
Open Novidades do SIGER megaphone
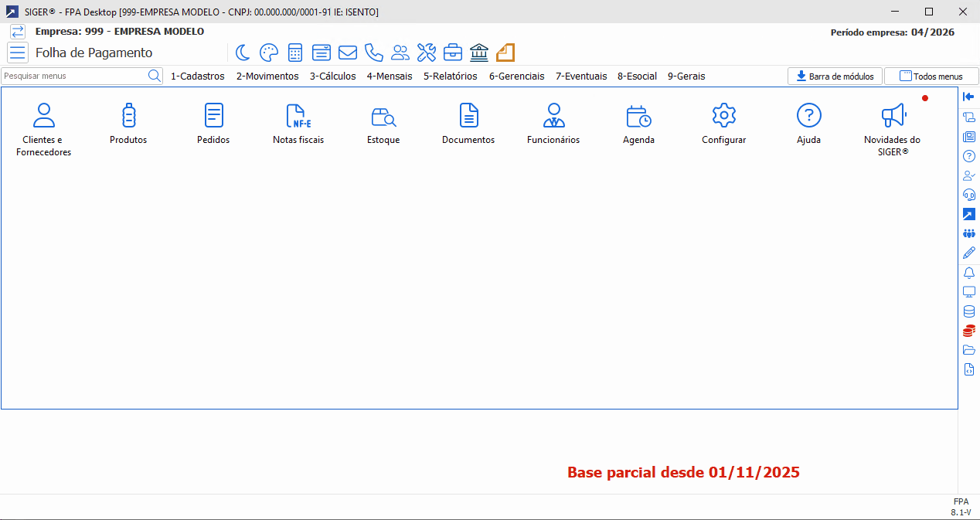pyautogui.click(x=893, y=129)
